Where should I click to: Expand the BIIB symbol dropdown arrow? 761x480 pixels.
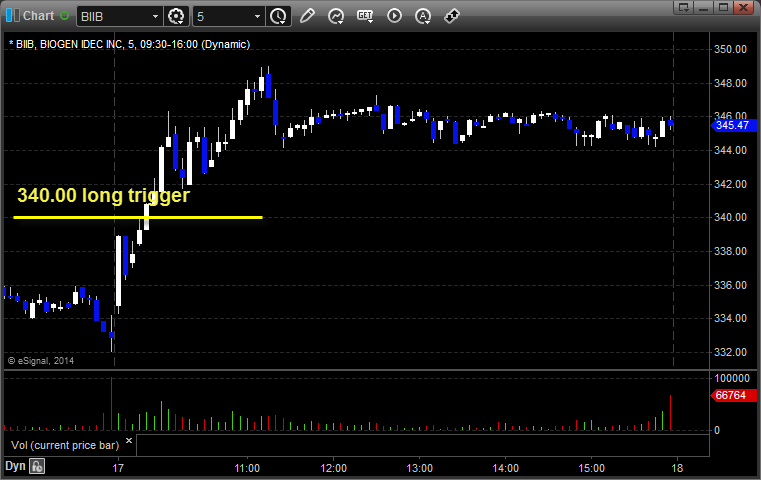click(x=155, y=17)
